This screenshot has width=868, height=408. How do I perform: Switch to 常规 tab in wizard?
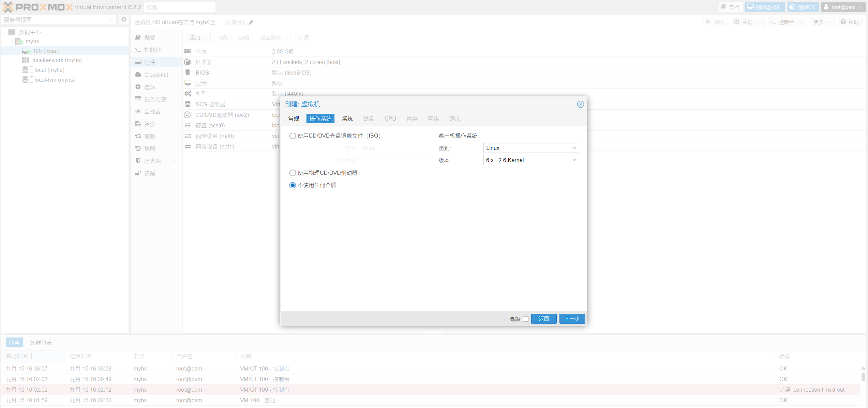tap(294, 119)
